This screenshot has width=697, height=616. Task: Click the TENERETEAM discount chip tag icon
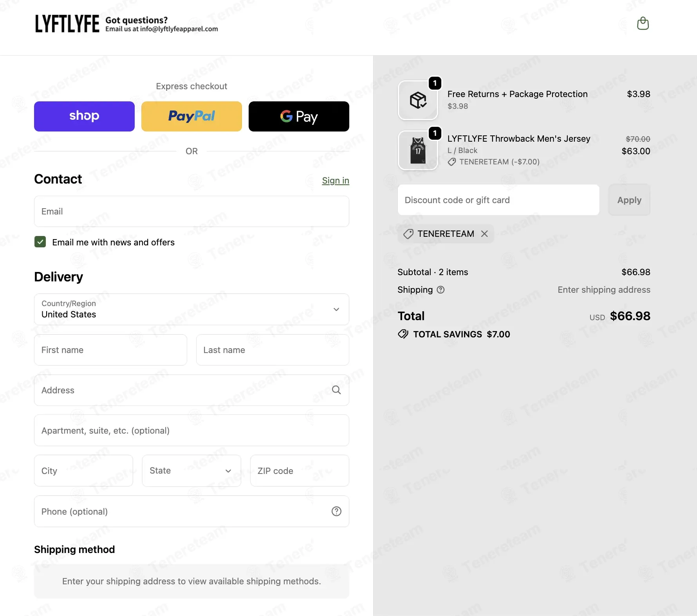point(408,234)
